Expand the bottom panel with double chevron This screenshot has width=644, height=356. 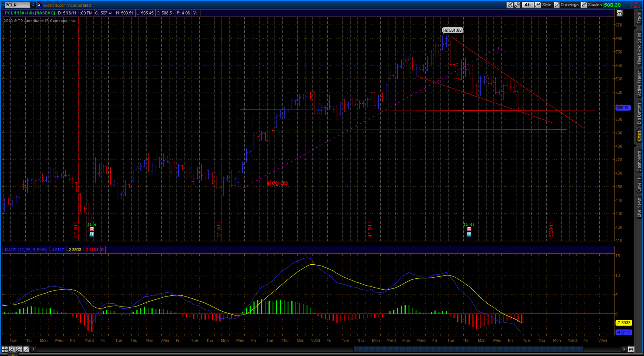(x=13, y=354)
